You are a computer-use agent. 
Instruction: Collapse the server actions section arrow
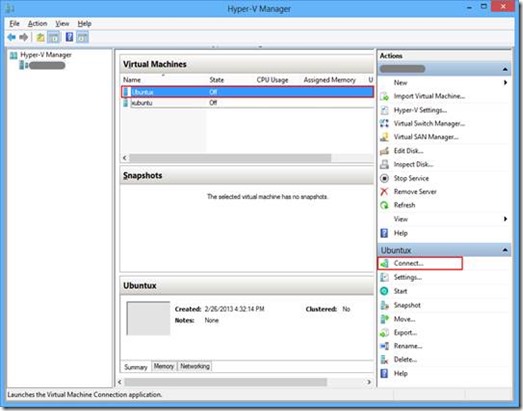coord(505,69)
